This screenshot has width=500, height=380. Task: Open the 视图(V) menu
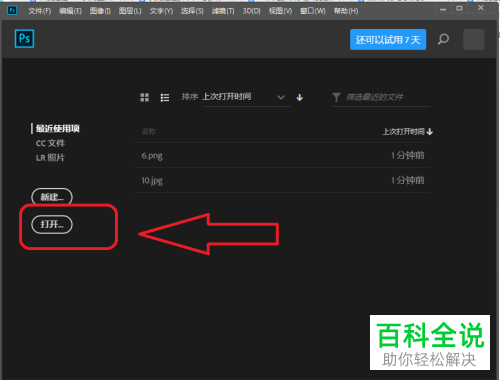[281, 11]
